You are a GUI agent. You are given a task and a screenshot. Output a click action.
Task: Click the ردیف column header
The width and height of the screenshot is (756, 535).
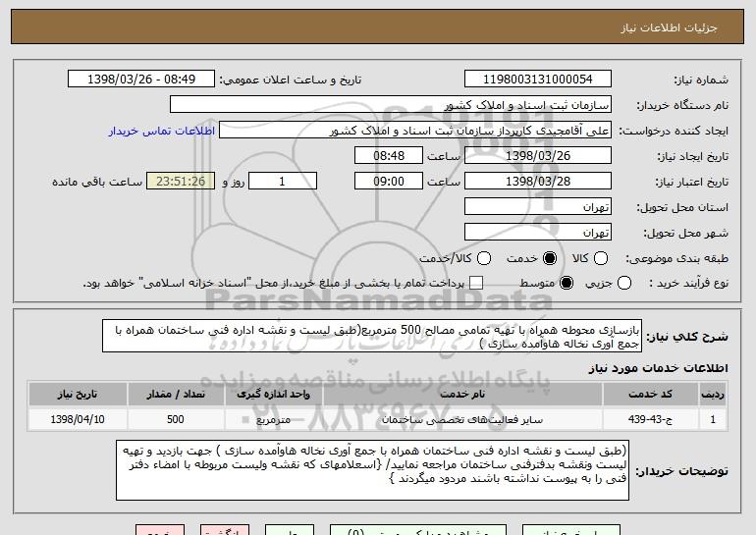(713, 395)
